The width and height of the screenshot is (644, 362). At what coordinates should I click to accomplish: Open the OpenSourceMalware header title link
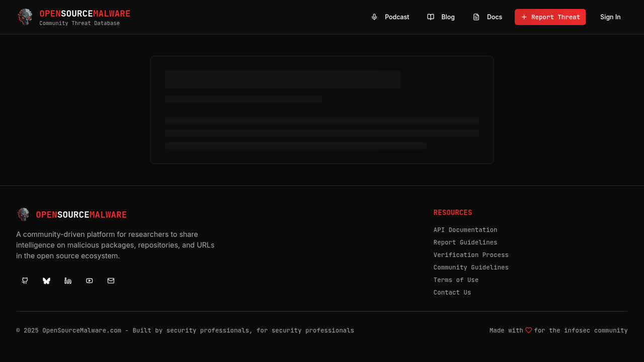tap(85, 14)
